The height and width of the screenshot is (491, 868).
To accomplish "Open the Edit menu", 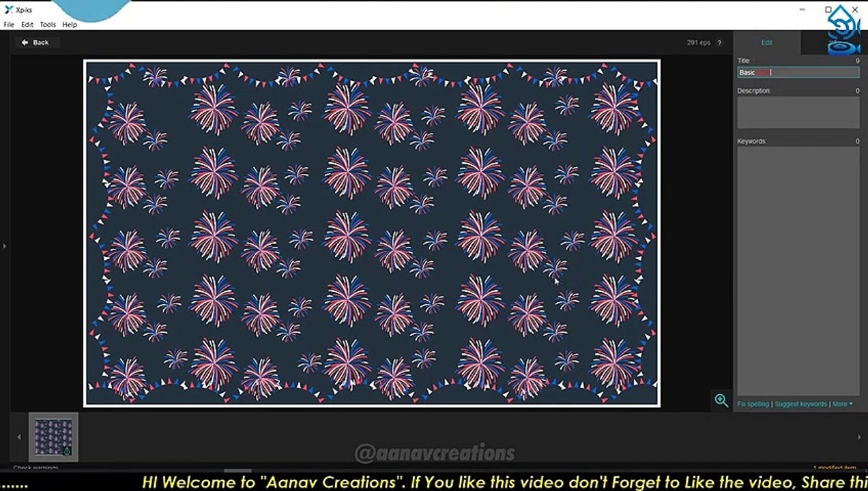I will [27, 25].
